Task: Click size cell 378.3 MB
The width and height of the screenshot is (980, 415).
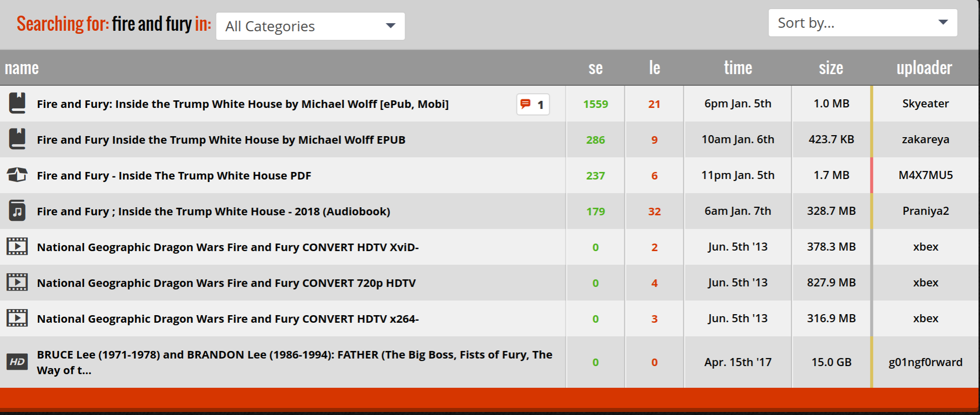Action: coord(831,247)
